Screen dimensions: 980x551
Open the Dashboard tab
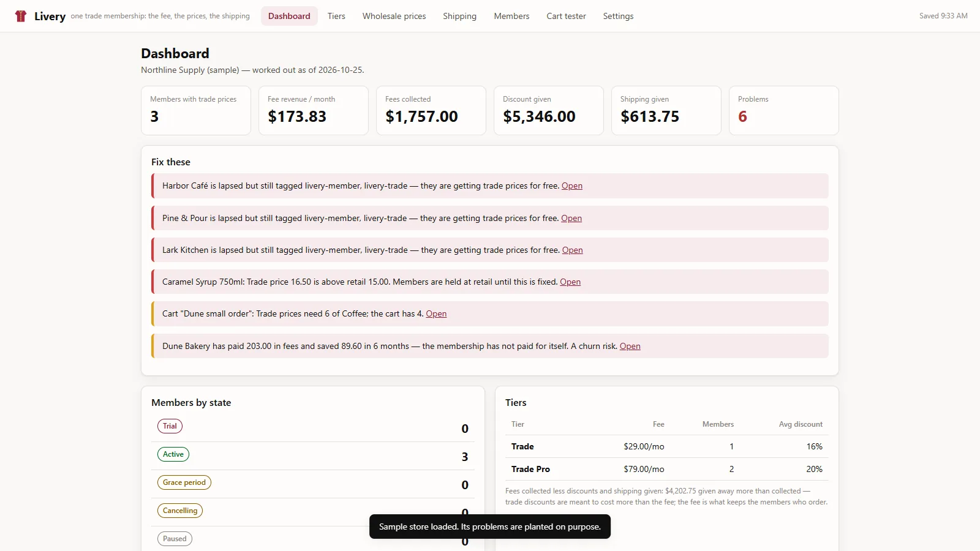(289, 16)
